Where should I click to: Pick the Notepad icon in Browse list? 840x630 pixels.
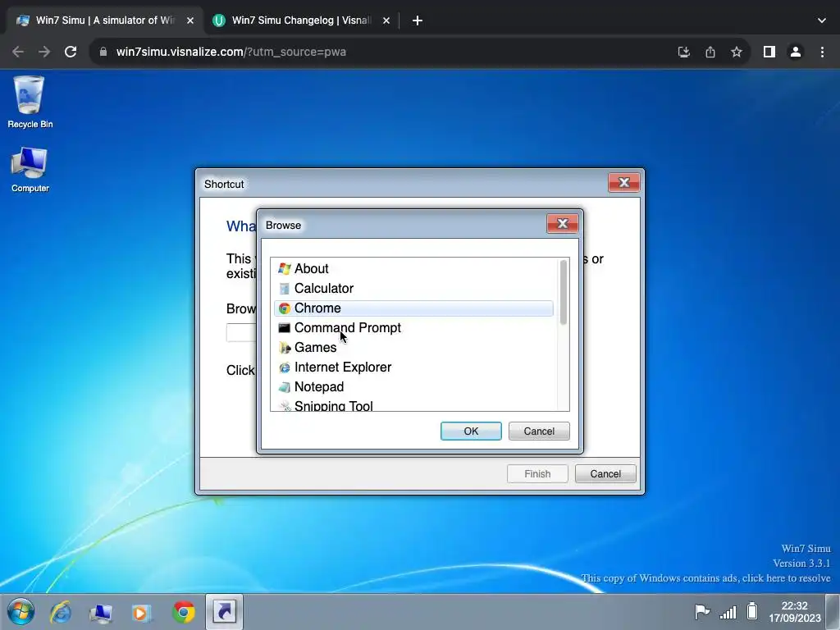285,387
